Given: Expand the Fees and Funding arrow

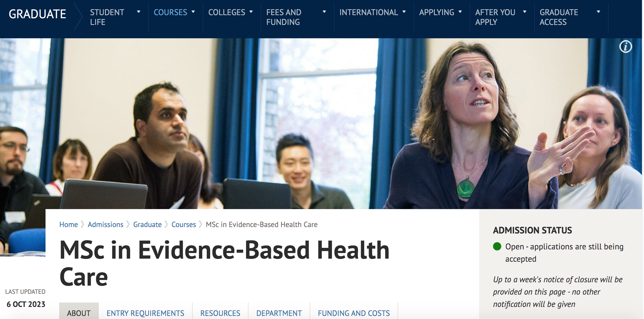Looking at the screenshot, I should pyautogui.click(x=324, y=12).
